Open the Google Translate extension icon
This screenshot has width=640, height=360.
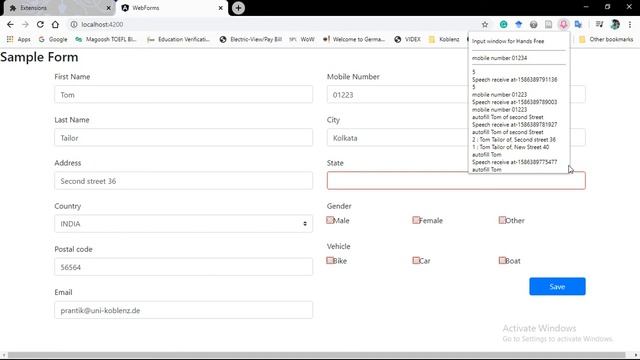(x=578, y=24)
